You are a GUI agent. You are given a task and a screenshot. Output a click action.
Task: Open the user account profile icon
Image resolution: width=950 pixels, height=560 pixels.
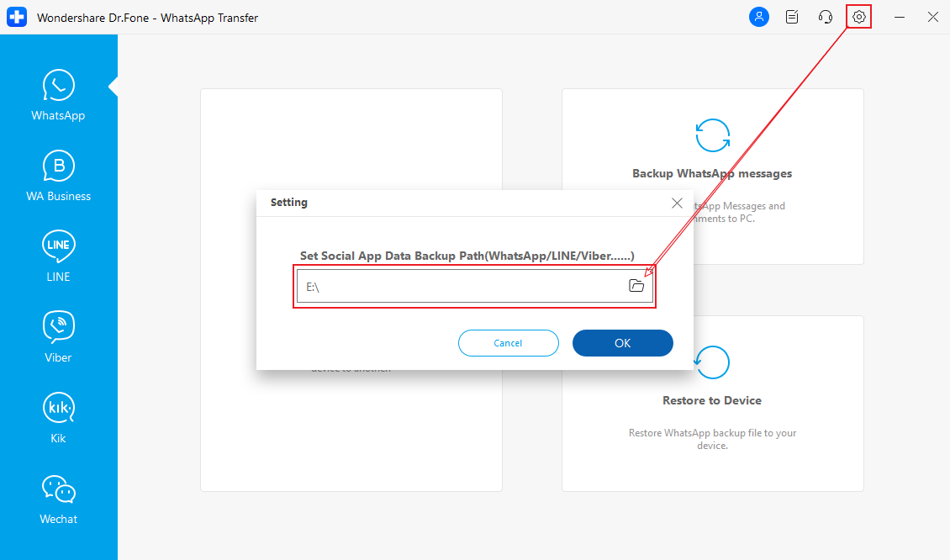pos(759,17)
